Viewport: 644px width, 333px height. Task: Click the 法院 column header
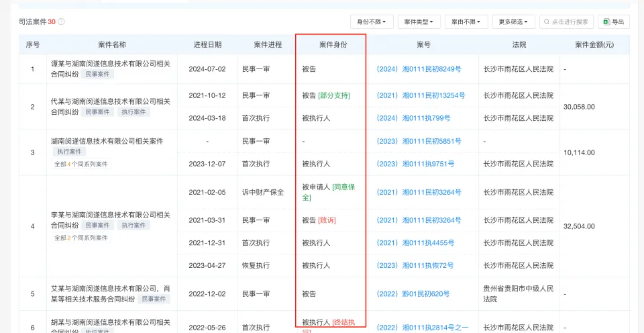pyautogui.click(x=519, y=45)
